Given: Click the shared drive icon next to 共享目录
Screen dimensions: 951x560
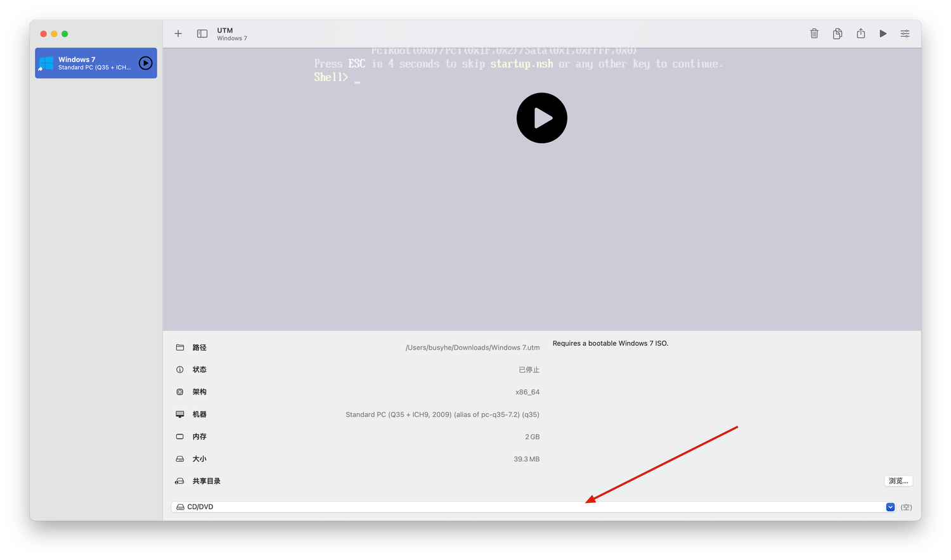Looking at the screenshot, I should (x=180, y=481).
